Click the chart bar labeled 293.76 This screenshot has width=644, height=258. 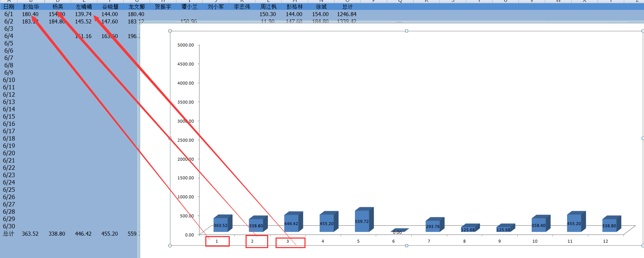point(434,225)
